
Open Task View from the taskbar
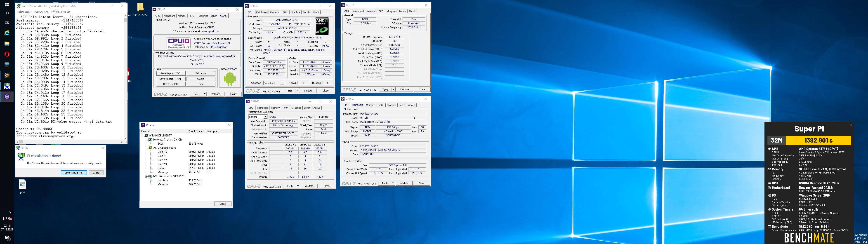point(7,23)
